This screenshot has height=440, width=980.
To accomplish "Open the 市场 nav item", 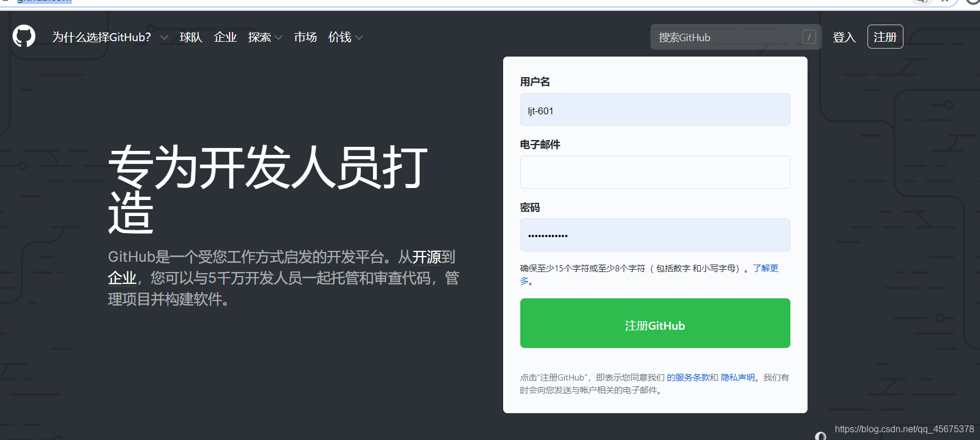I will point(306,37).
